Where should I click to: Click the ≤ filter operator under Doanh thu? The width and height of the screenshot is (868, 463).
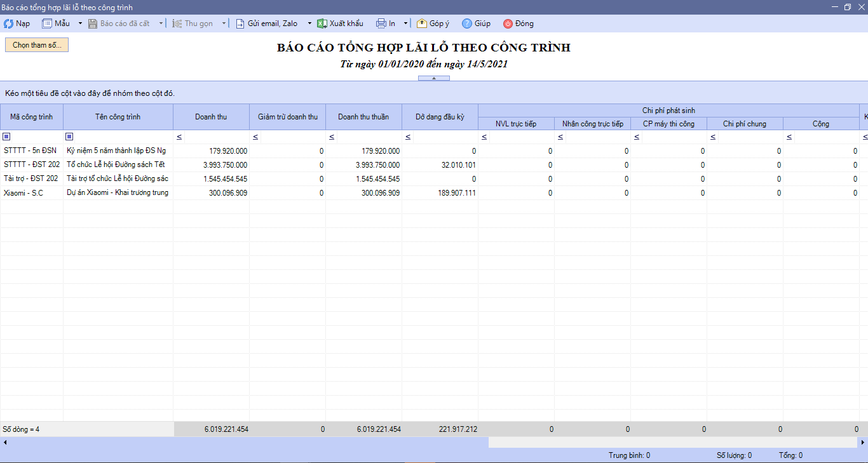(x=179, y=137)
